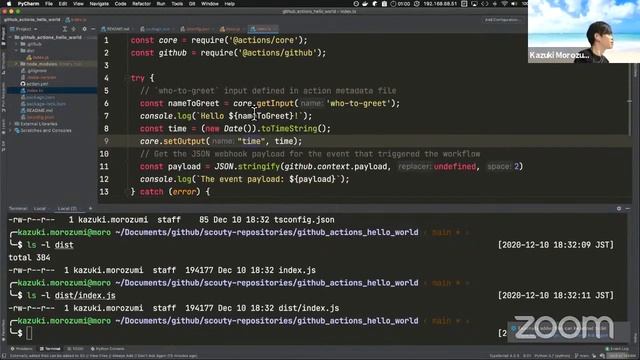Open the Tools menu
The height and width of the screenshot is (360, 640).
pos(177,4)
